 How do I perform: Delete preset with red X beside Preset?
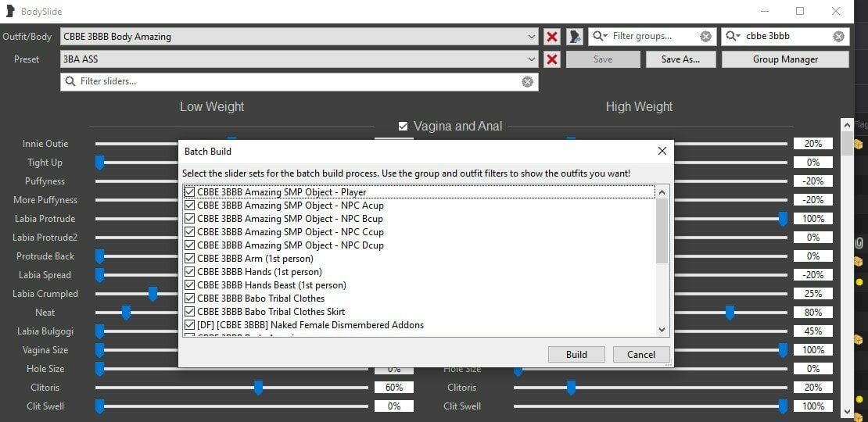551,59
